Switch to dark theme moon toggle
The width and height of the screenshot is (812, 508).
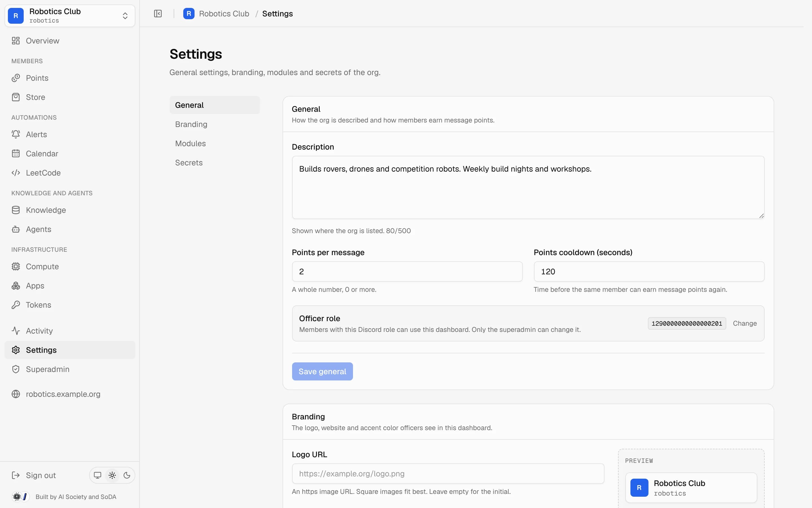127,475
